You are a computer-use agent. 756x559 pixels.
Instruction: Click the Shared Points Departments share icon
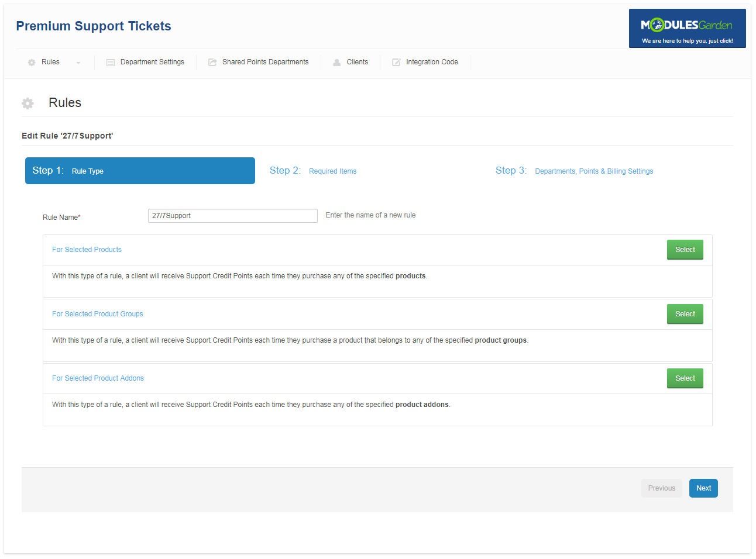click(212, 63)
